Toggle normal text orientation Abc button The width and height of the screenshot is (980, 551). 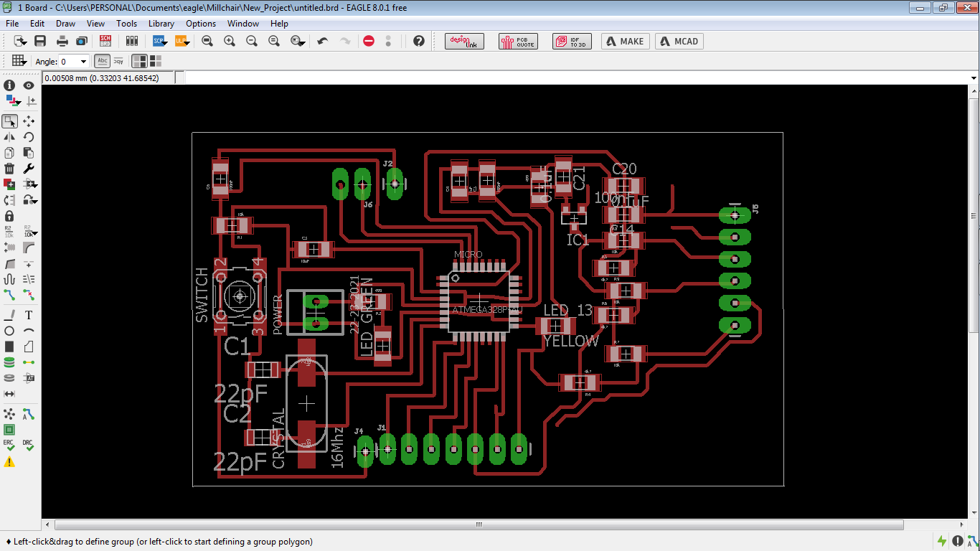pyautogui.click(x=103, y=61)
